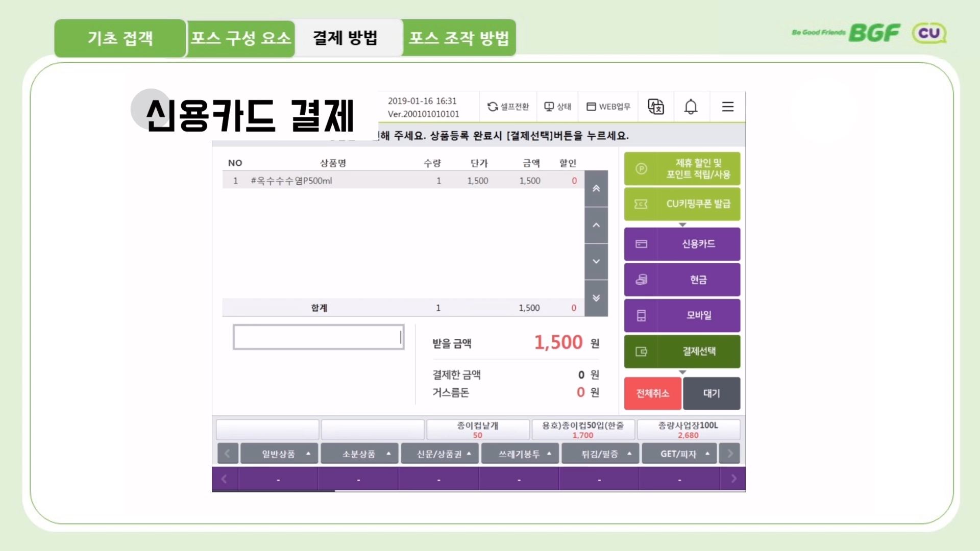Screen dimensions: 980x551
Task: Switch to the 포스 조작 방법 tab
Action: 458,38
